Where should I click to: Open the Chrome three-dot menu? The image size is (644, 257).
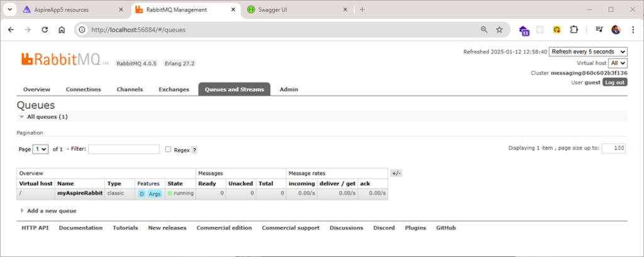[633, 30]
